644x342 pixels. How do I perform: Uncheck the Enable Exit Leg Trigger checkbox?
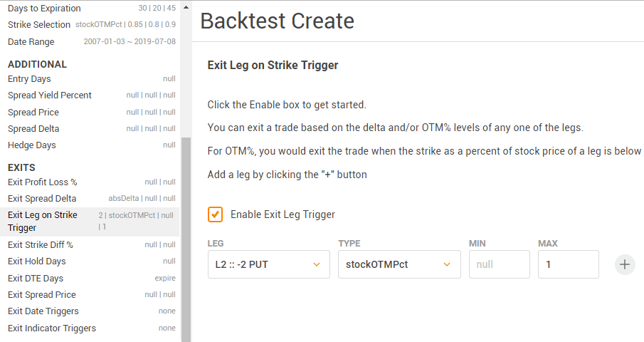(215, 214)
